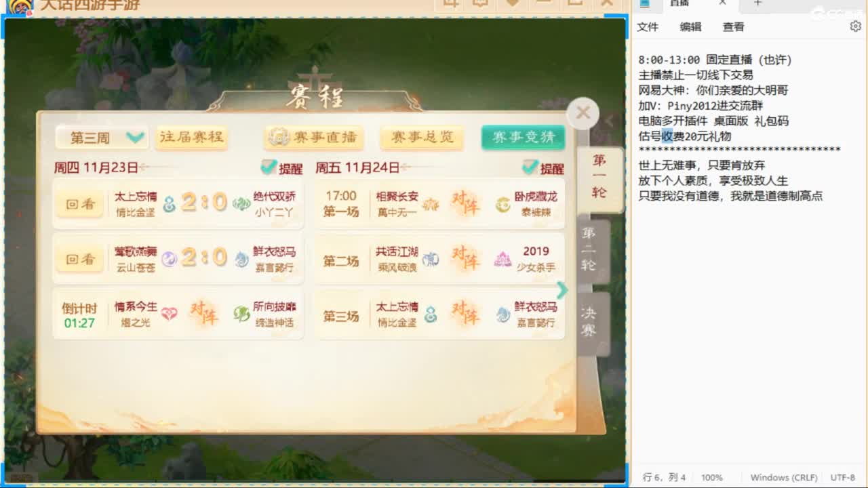
Task: Go to next schedule page arrow
Action: click(x=562, y=290)
